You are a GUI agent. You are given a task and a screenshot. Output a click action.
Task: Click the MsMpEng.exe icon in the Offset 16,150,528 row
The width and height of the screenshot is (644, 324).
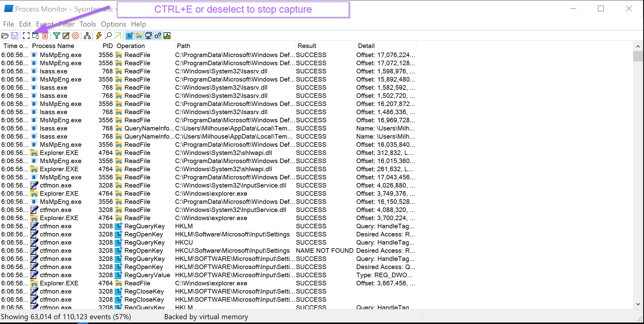pos(34,202)
